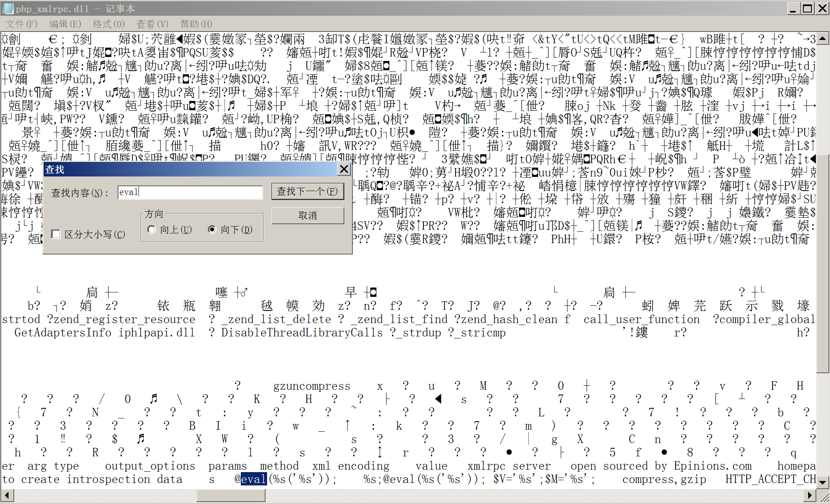Viewport: 830px width, 504px height.
Task: Click the compress,gzip text
Action: click(x=664, y=479)
